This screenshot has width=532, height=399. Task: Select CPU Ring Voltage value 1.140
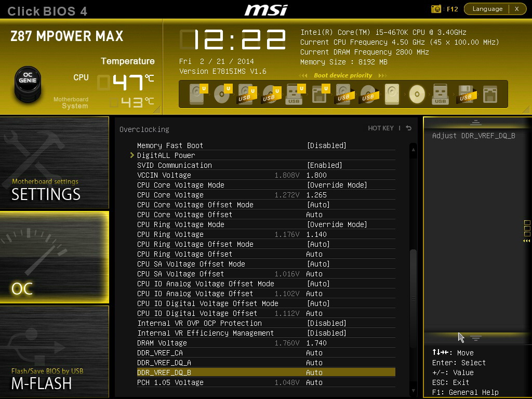click(x=316, y=234)
